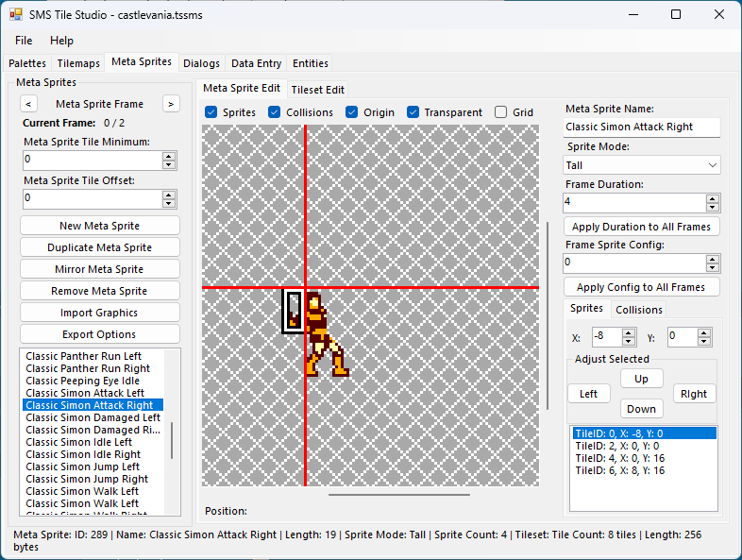Click the Meta Sprite Tile Offset field
The width and height of the screenshot is (742, 560).
tap(93, 199)
